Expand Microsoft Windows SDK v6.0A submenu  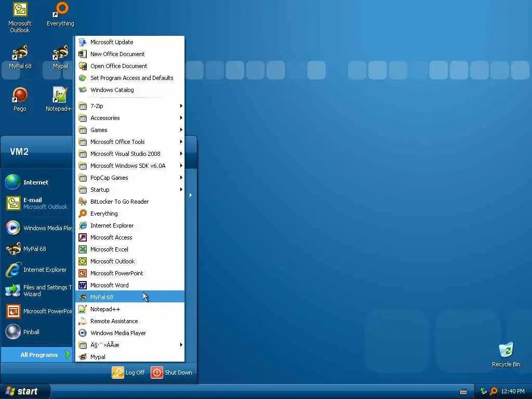[130, 166]
